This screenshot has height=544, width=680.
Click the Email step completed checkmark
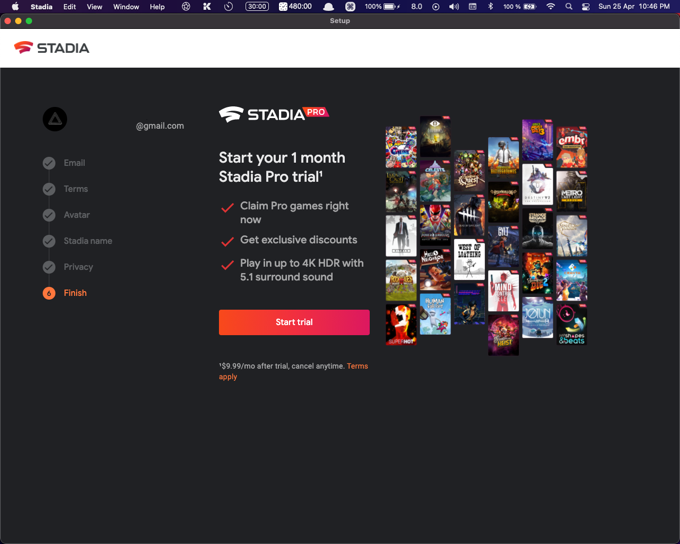pyautogui.click(x=49, y=163)
